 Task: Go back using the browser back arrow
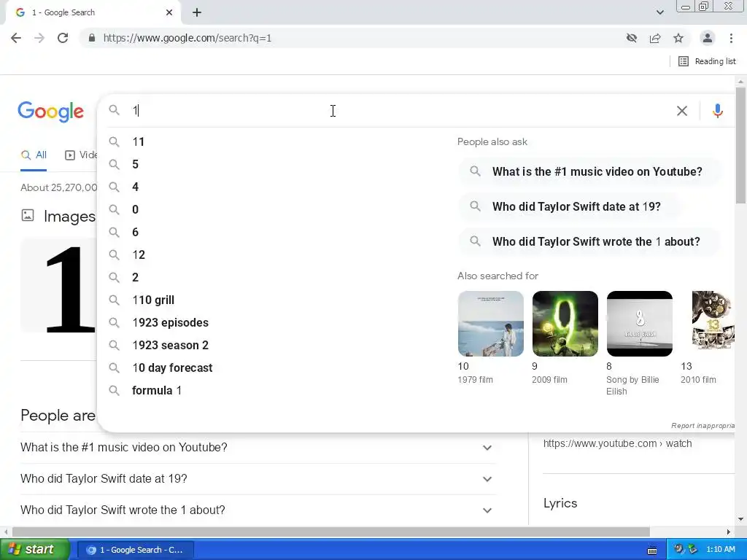click(x=16, y=38)
